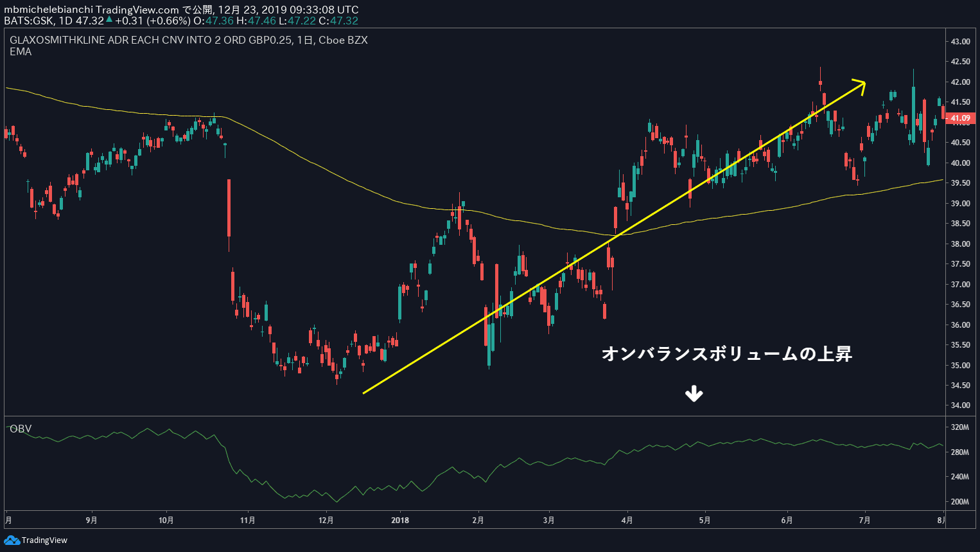Select the オンバランスボリュームの上昇 text annotation

click(726, 353)
